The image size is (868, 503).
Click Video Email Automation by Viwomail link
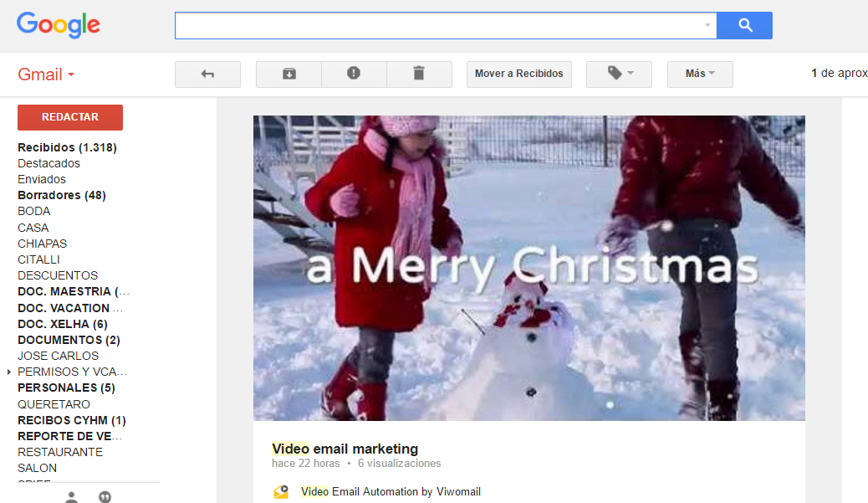(x=391, y=491)
